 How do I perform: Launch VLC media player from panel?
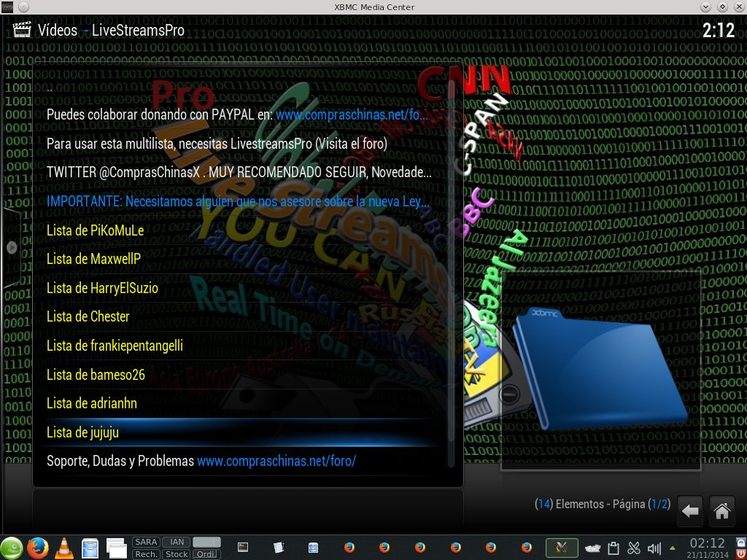pos(64,548)
